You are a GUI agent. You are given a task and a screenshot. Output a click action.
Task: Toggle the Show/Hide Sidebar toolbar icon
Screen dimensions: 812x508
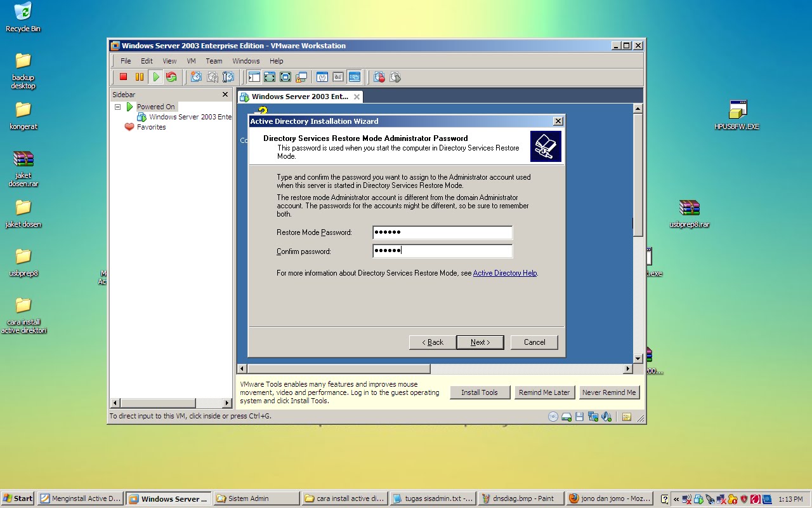[x=254, y=77]
